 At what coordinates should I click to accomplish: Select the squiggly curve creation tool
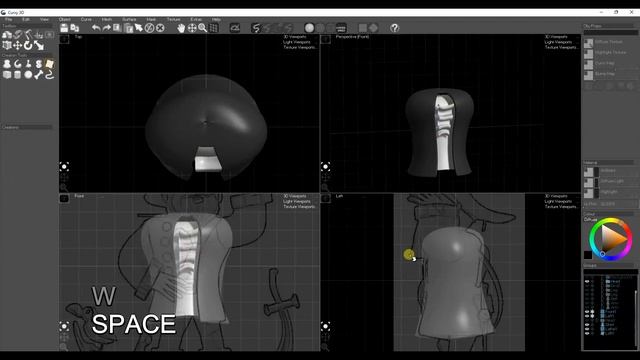(x=49, y=75)
